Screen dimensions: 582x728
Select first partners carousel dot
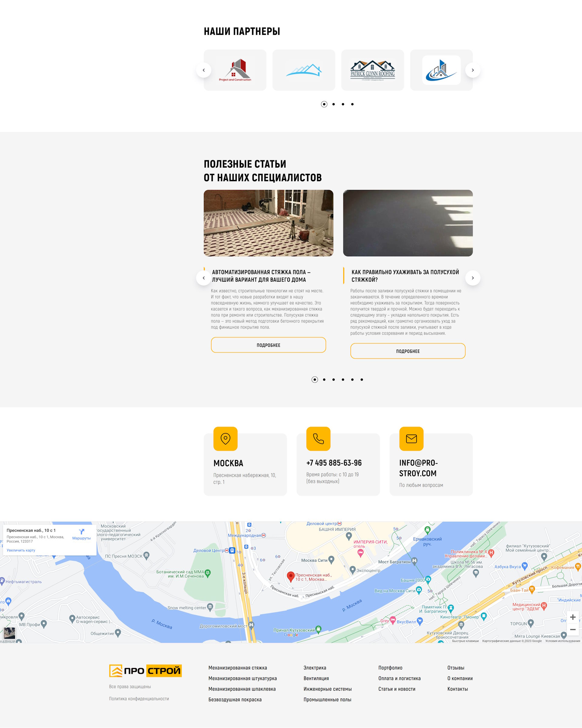324,104
